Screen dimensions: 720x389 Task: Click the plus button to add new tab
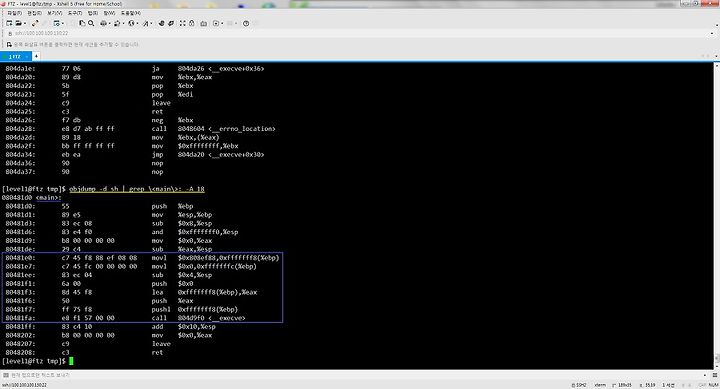coord(36,56)
